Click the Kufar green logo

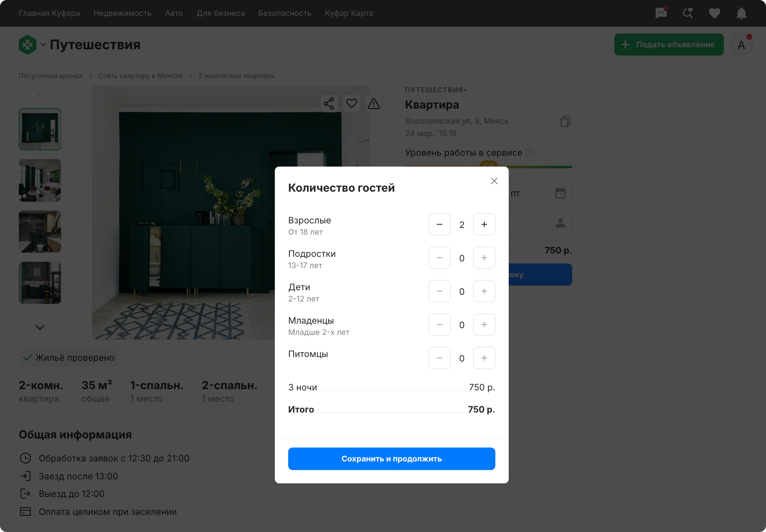coord(28,45)
